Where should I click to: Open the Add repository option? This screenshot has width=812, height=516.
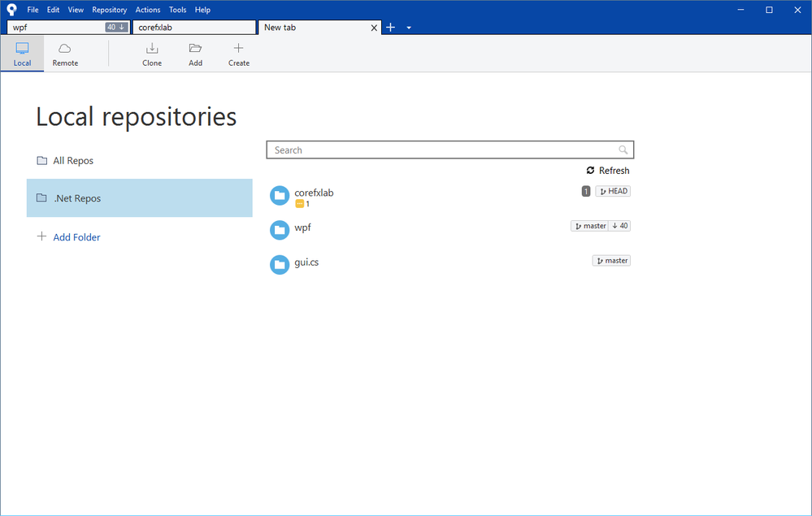[x=195, y=54]
